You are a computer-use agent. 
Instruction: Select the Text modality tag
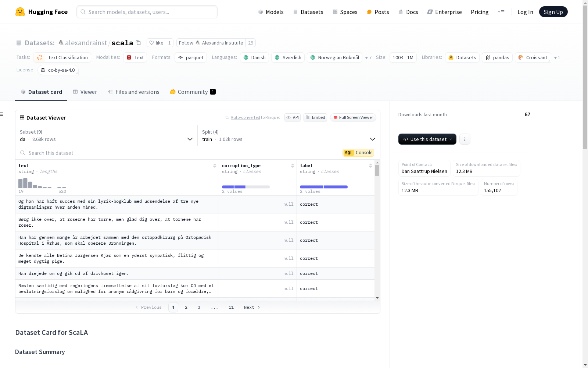tap(135, 57)
